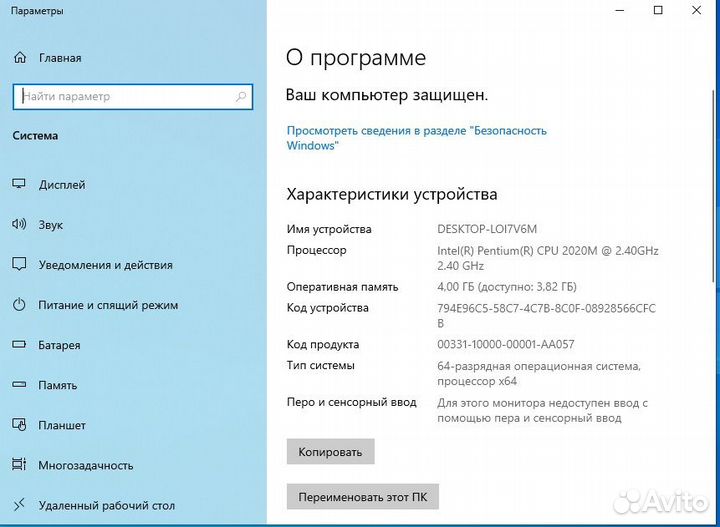The width and height of the screenshot is (720, 527).
Task: Select Уведомления и действия section
Action: [106, 265]
